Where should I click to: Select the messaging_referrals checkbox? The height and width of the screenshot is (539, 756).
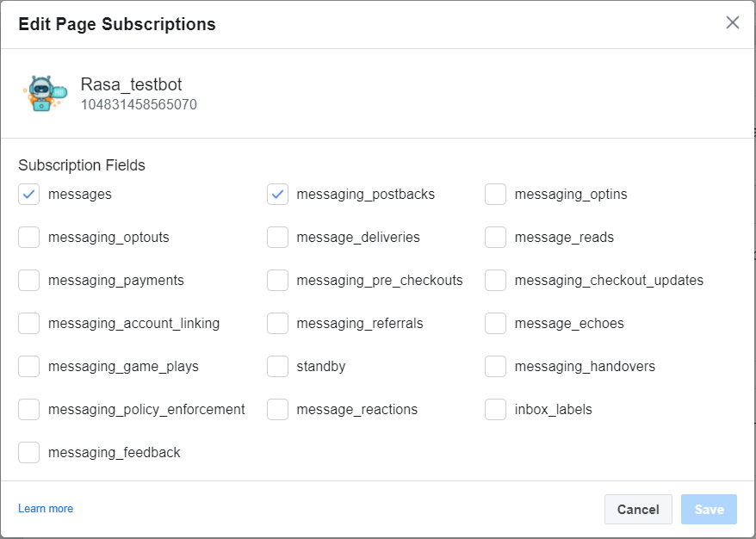pyautogui.click(x=277, y=324)
